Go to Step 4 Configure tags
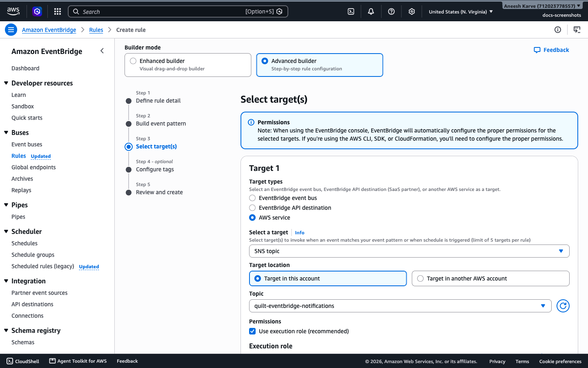This screenshot has height=368, width=588. [x=155, y=169]
